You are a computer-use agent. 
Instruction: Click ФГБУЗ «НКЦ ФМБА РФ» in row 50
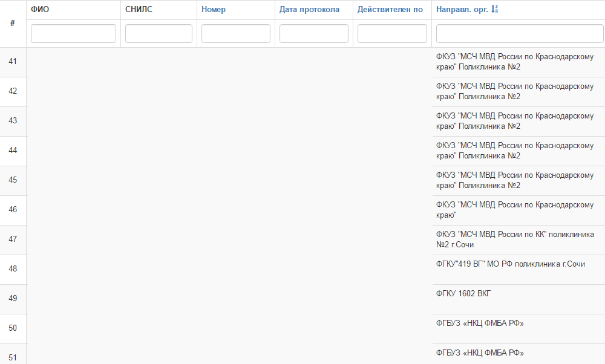click(x=480, y=323)
